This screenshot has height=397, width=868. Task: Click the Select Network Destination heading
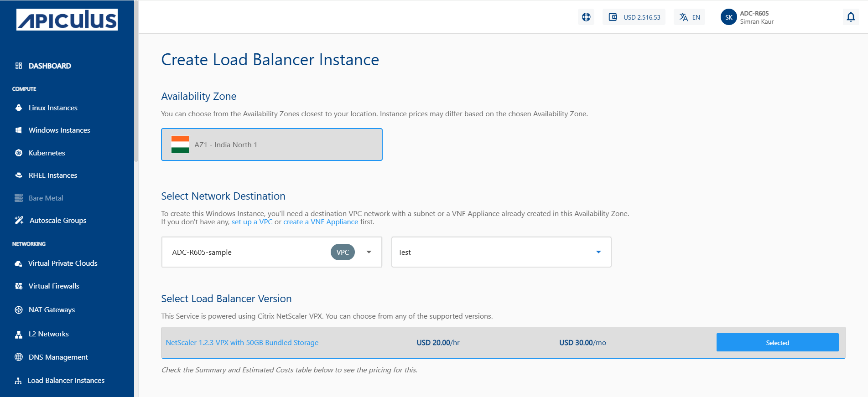[x=223, y=196]
